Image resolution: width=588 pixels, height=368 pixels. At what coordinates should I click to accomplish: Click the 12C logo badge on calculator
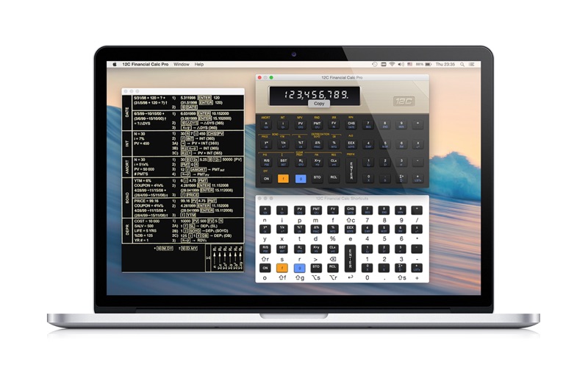point(404,101)
